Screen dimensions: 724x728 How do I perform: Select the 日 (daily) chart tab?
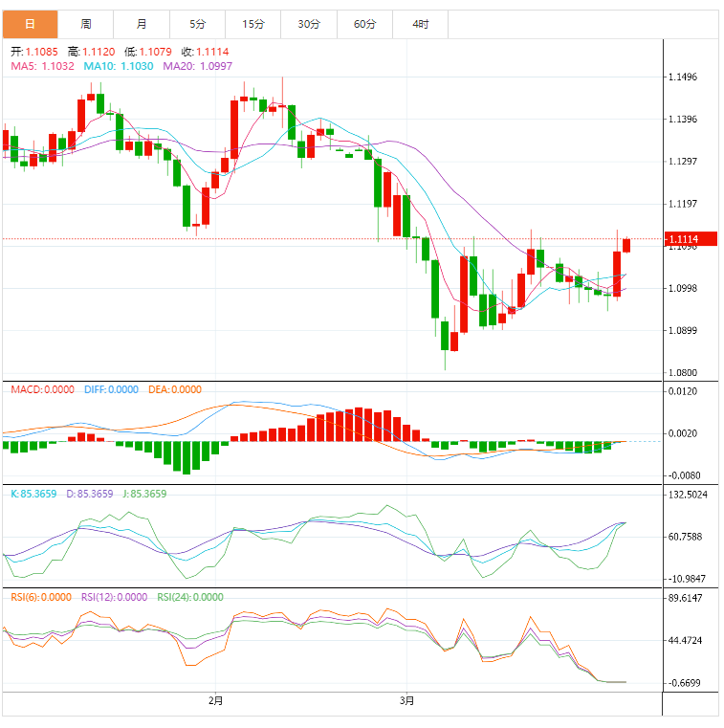[30, 24]
